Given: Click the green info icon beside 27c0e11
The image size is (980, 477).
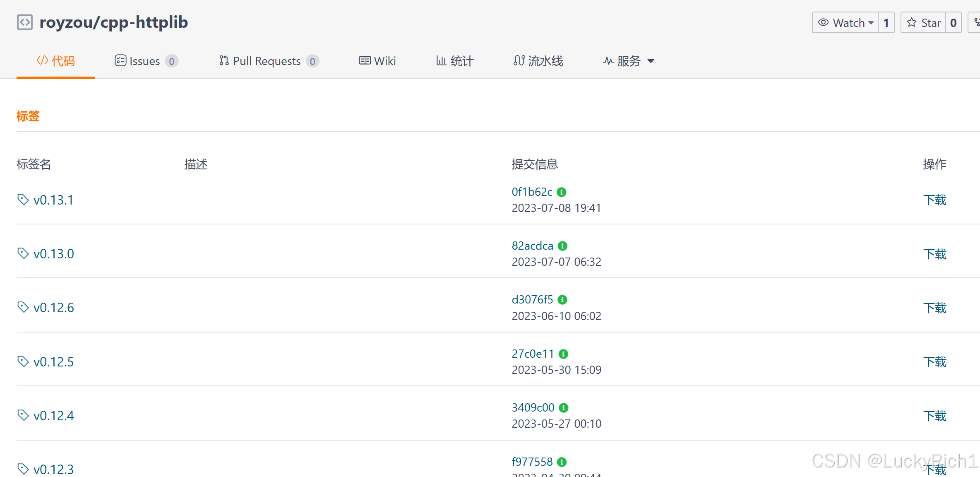Looking at the screenshot, I should 563,354.
